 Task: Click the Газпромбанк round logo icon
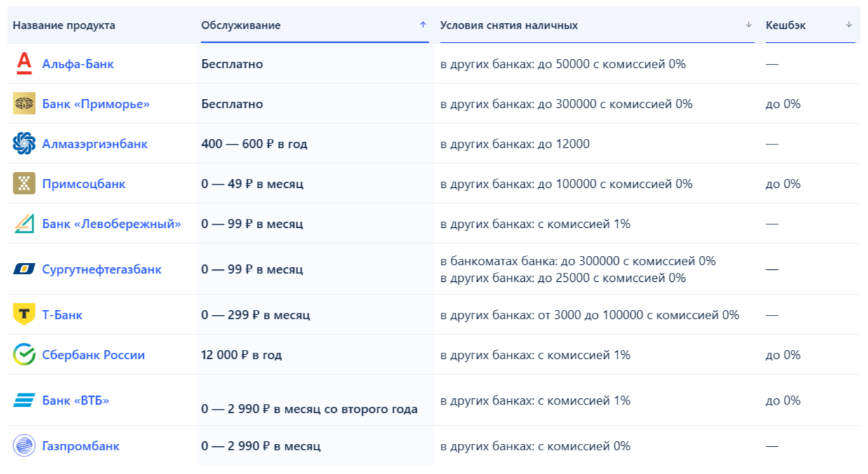pos(24,446)
